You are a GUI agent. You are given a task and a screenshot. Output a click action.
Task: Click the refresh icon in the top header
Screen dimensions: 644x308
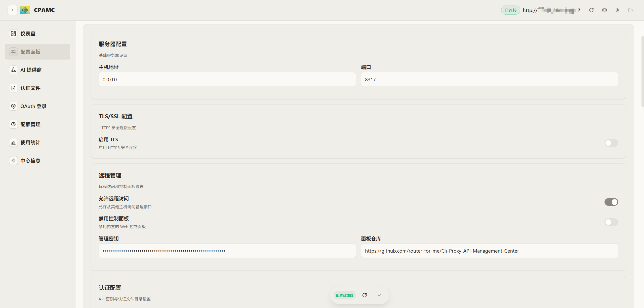[591, 10]
